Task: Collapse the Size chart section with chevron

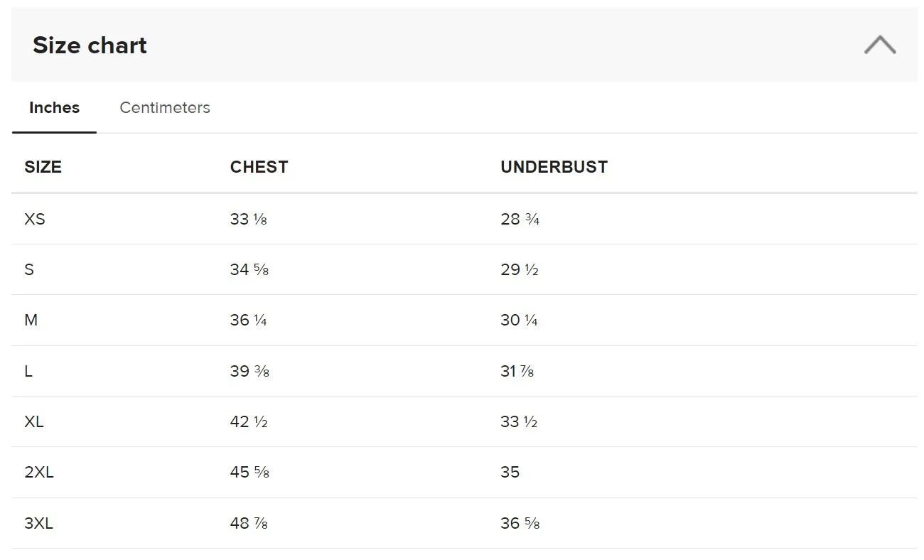Action: coord(880,45)
